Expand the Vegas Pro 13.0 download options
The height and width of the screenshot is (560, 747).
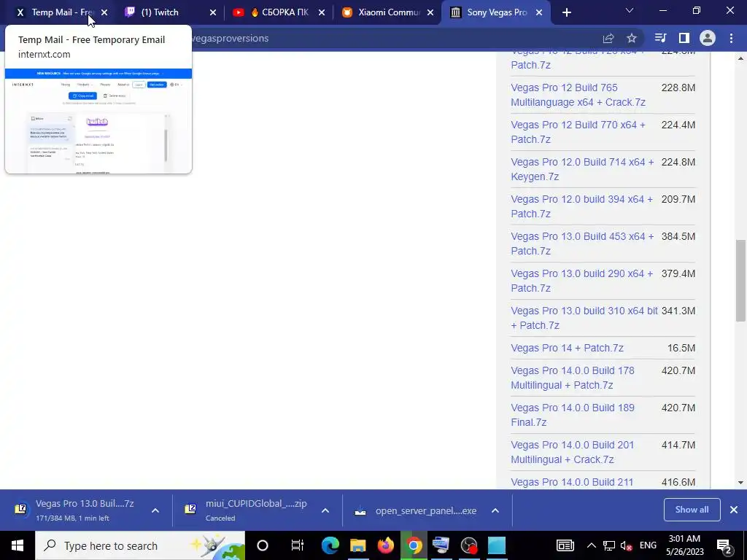[155, 510]
